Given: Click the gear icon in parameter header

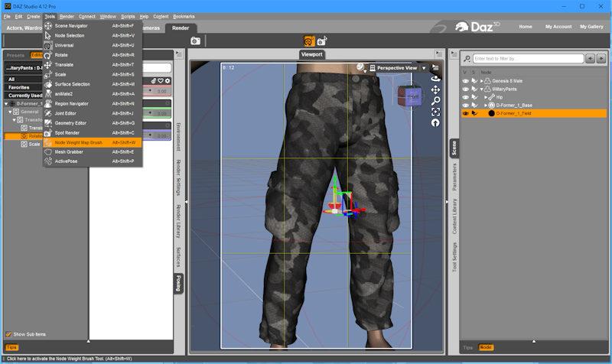Looking at the screenshot, I should click(x=168, y=81).
